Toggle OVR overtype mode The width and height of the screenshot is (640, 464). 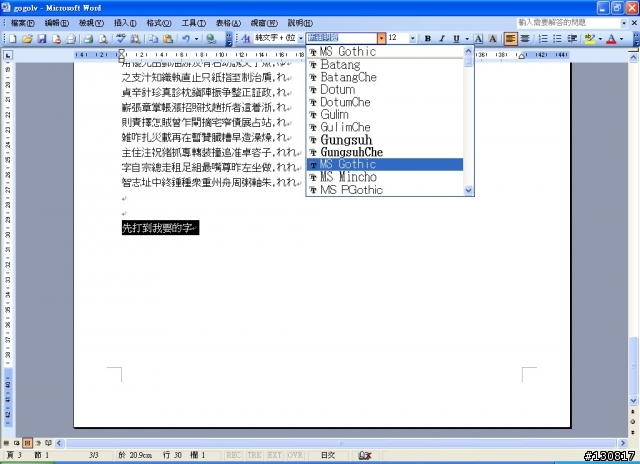point(295,455)
